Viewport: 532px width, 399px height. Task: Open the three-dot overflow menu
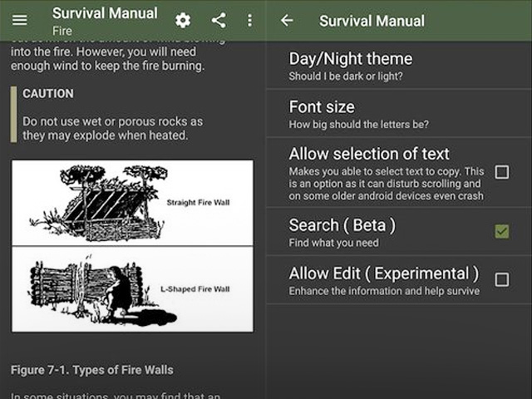click(249, 21)
